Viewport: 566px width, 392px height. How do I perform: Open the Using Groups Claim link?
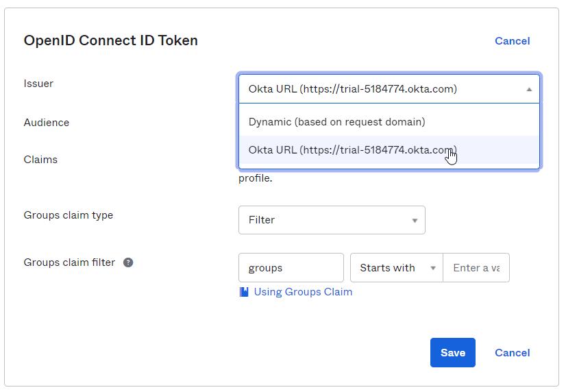303,292
